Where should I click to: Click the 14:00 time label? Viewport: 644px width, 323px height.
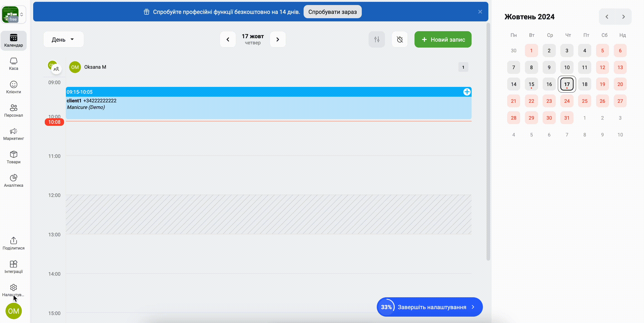(54, 274)
